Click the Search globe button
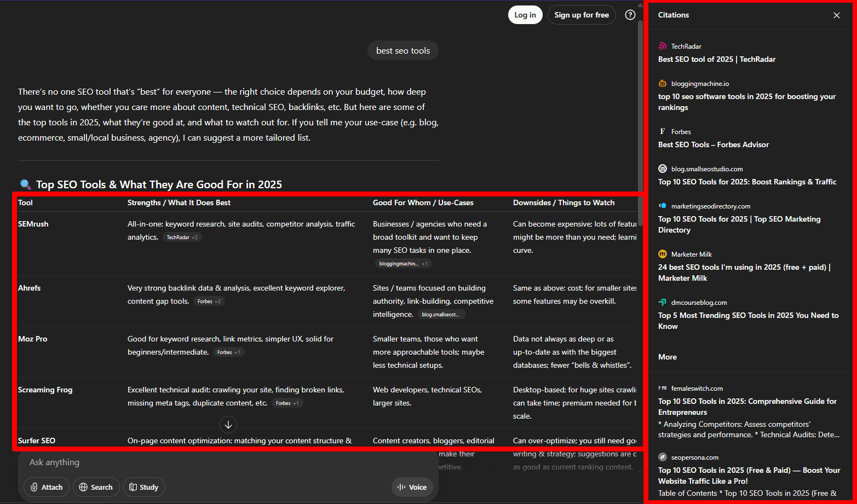Screen dimensions: 857x504 tap(96, 487)
